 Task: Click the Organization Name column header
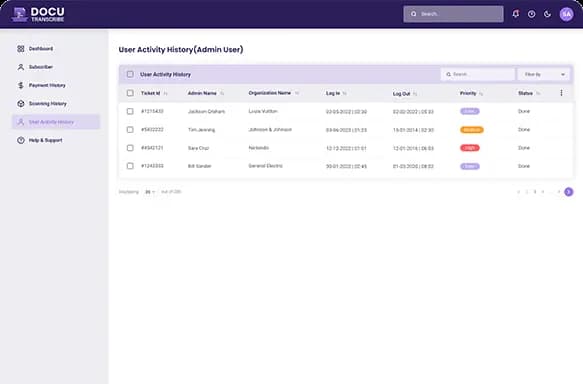click(x=270, y=93)
